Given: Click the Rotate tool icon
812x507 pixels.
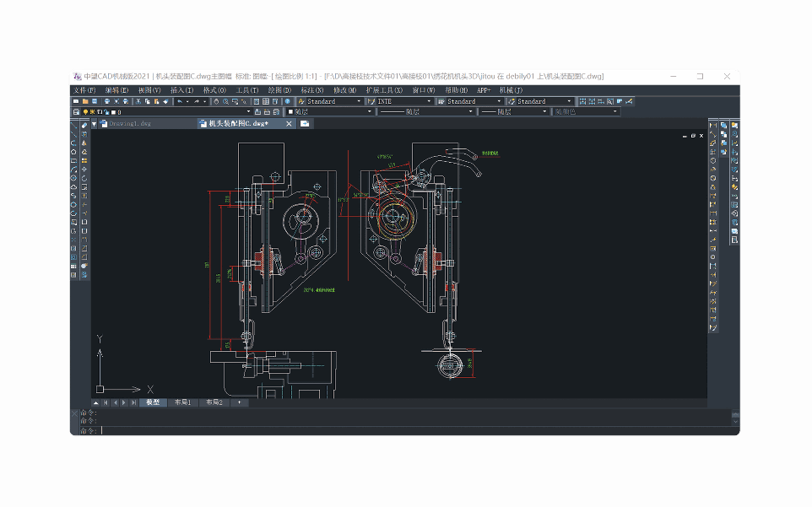Looking at the screenshot, I should (x=84, y=178).
